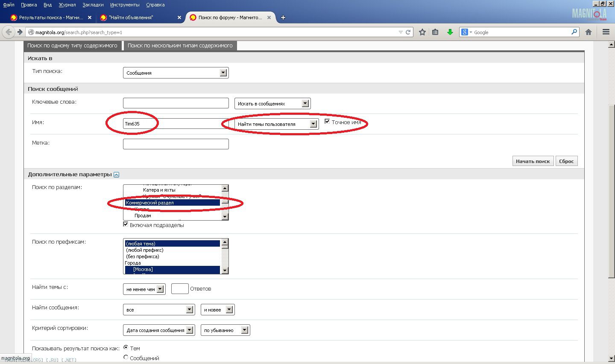Screen dimensions: 615x364
Task: Uncheck the 'Точное имя' checkbox
Action: click(x=327, y=122)
